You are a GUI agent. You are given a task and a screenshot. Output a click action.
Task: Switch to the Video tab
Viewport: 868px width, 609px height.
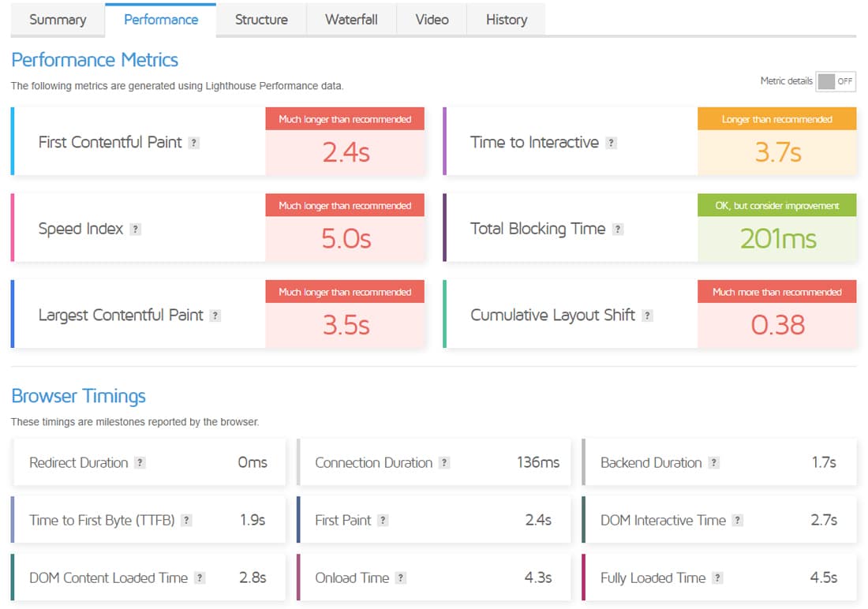(x=432, y=20)
